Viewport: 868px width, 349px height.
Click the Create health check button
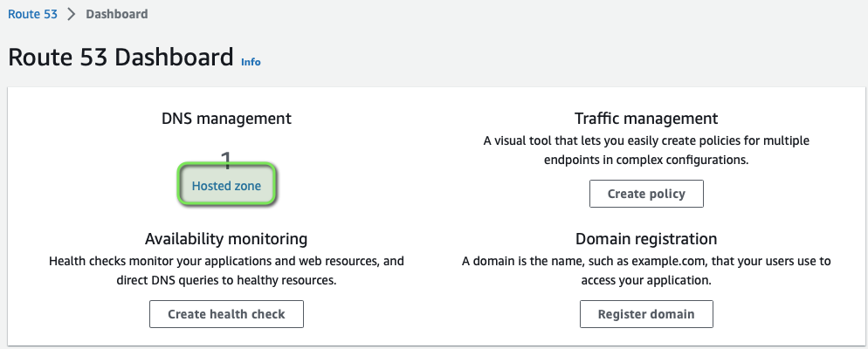tap(226, 314)
